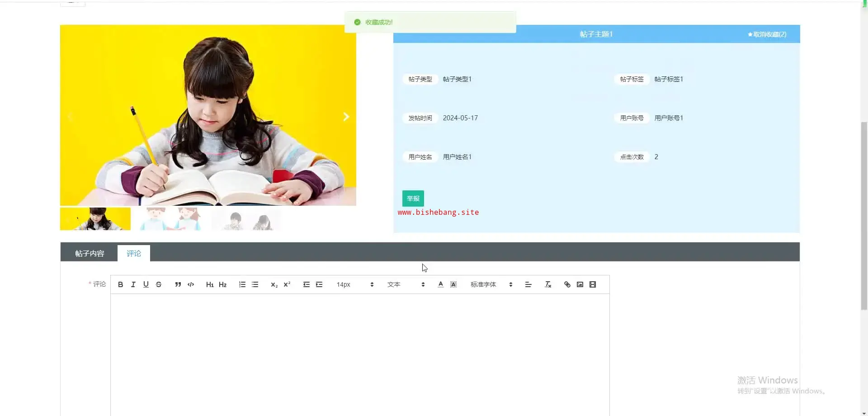Viewport: 868px width, 416px height.
Task: Click the page vertical scrollbar thumb
Action: point(864,216)
